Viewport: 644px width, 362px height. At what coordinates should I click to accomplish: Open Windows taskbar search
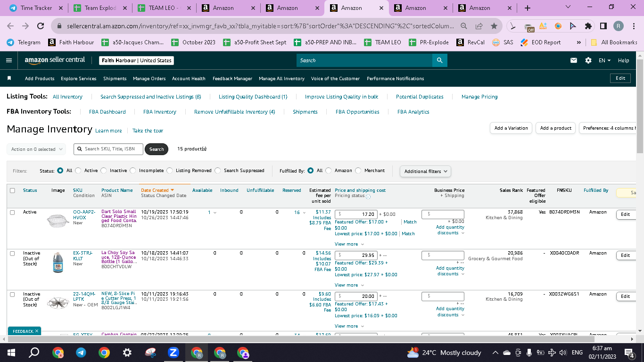pyautogui.click(x=34, y=353)
